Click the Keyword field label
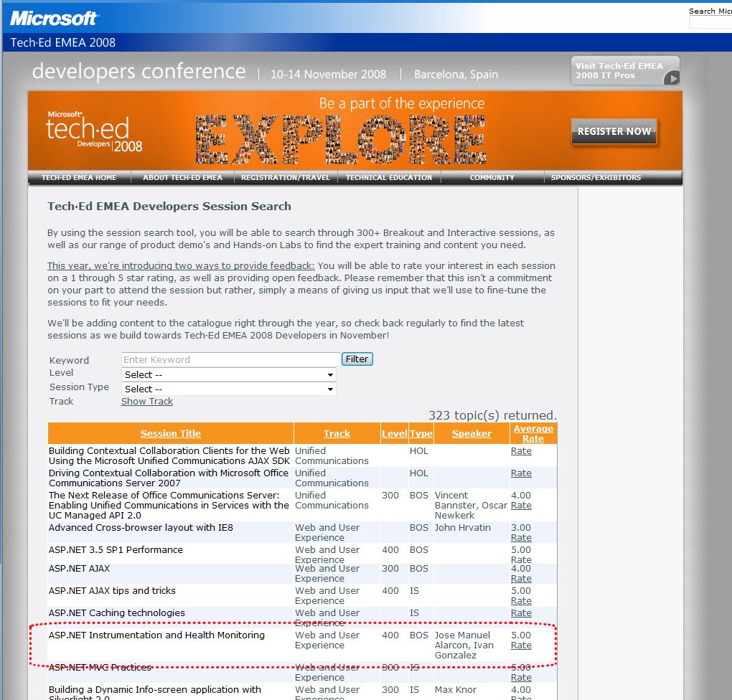Viewport: 732px width, 700px height. [x=69, y=360]
